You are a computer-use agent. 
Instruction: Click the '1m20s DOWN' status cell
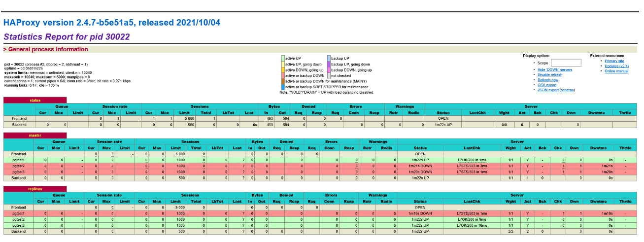tap(420, 172)
